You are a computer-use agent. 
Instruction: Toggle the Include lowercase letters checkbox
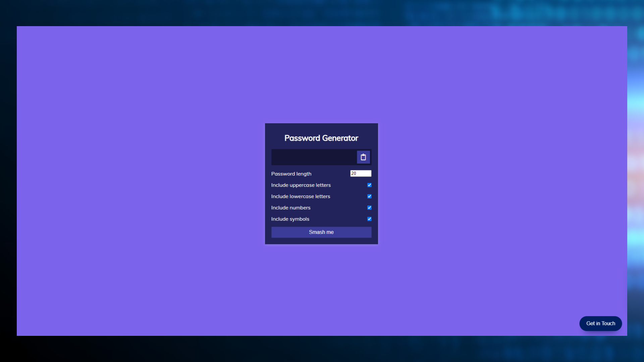(369, 196)
